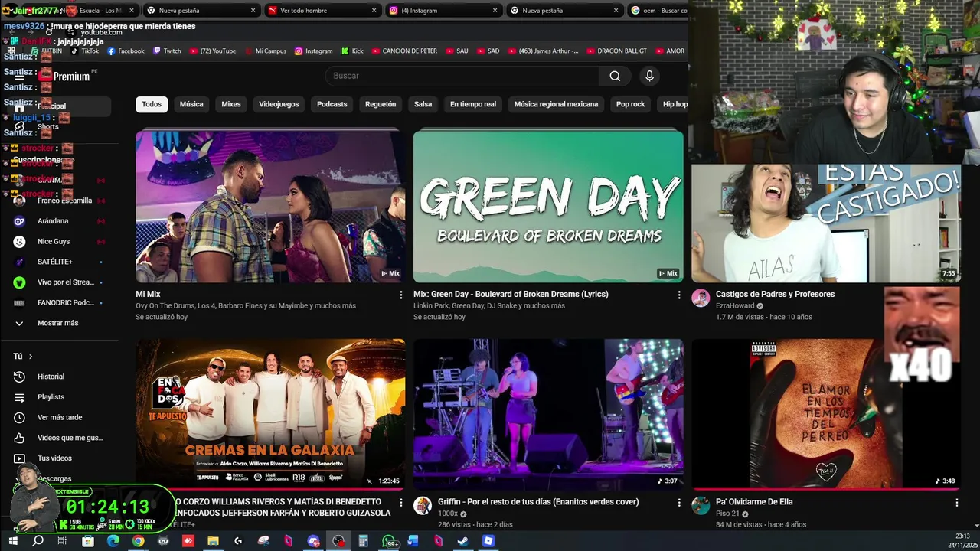Select the Salsa filter chip
Viewport: 980px width, 551px height.
click(423, 104)
